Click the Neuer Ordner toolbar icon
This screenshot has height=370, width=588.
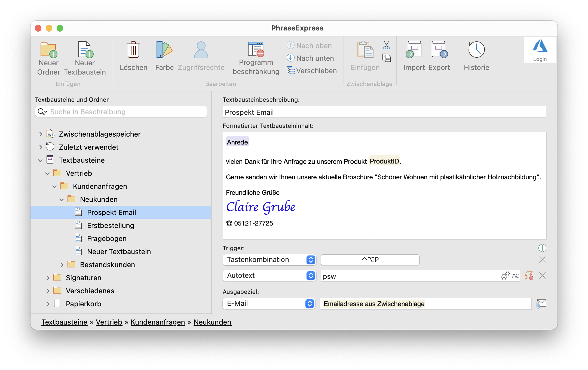(49, 50)
